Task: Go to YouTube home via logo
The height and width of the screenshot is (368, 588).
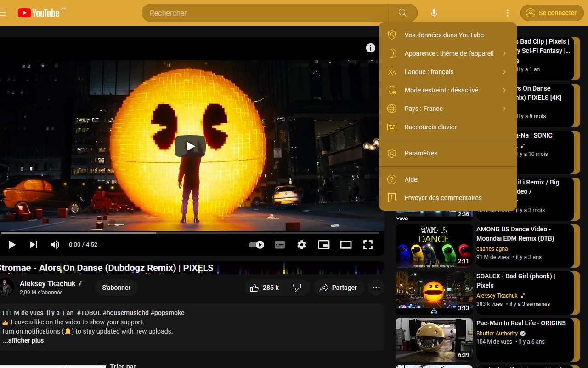Action: click(x=39, y=13)
